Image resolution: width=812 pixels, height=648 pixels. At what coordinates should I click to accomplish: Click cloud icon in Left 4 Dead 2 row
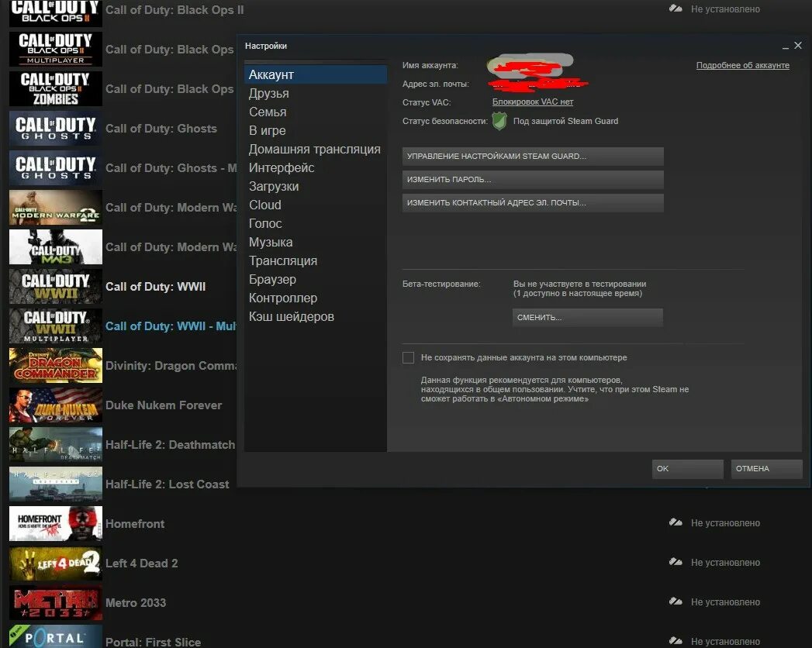pos(676,561)
